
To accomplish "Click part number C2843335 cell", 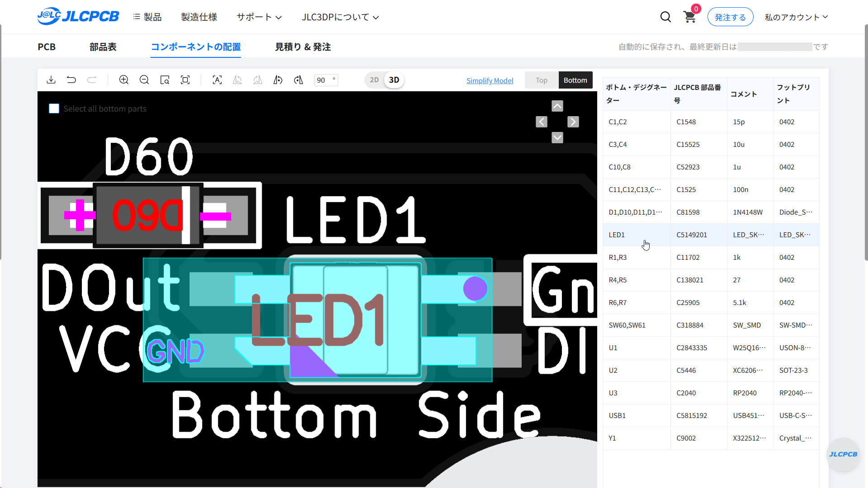I will coord(699,348).
